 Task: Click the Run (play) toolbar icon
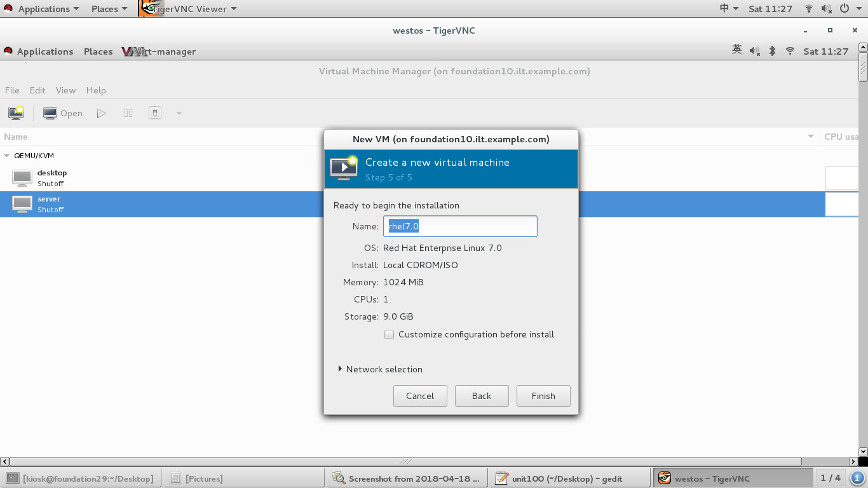click(x=101, y=113)
